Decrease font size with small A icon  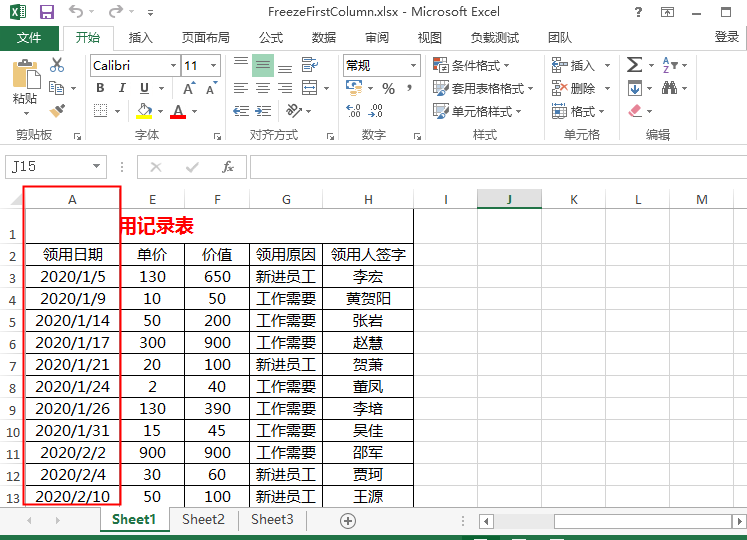[x=211, y=88]
